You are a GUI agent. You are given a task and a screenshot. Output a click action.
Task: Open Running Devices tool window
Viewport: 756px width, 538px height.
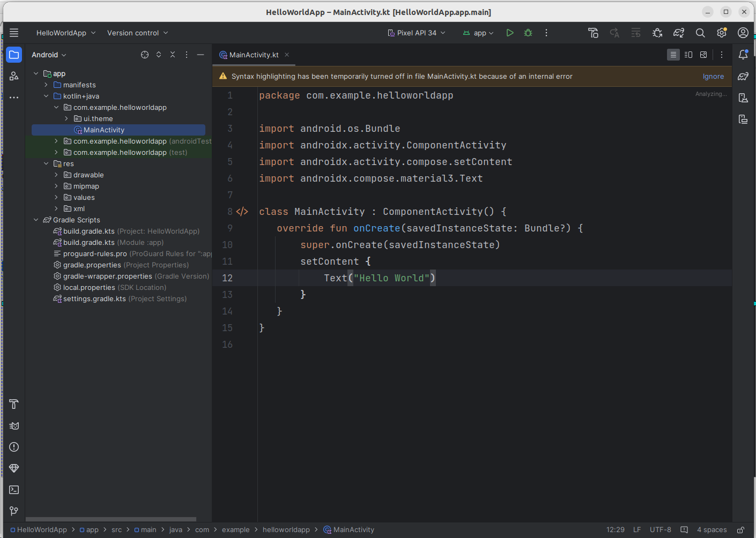[x=743, y=119]
